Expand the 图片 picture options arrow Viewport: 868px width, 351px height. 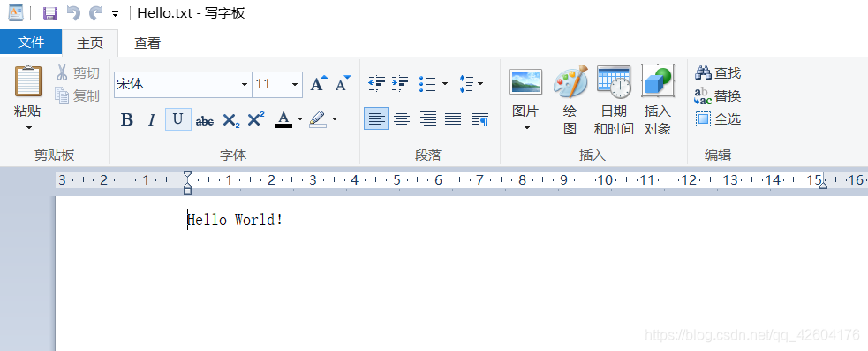(526, 128)
